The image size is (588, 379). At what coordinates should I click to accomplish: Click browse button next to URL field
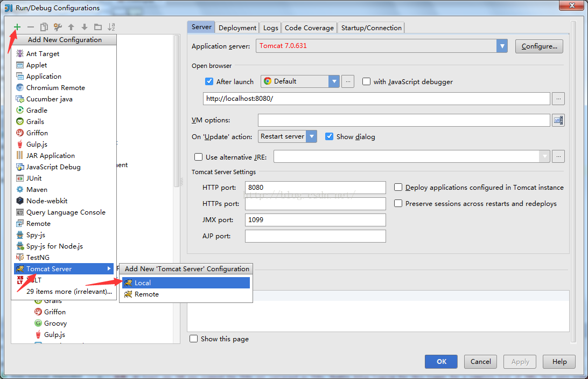pos(558,99)
